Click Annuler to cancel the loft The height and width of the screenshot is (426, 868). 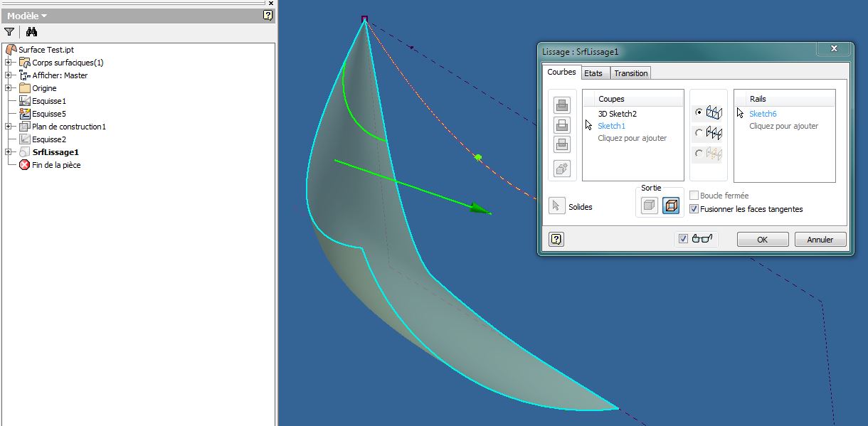820,239
